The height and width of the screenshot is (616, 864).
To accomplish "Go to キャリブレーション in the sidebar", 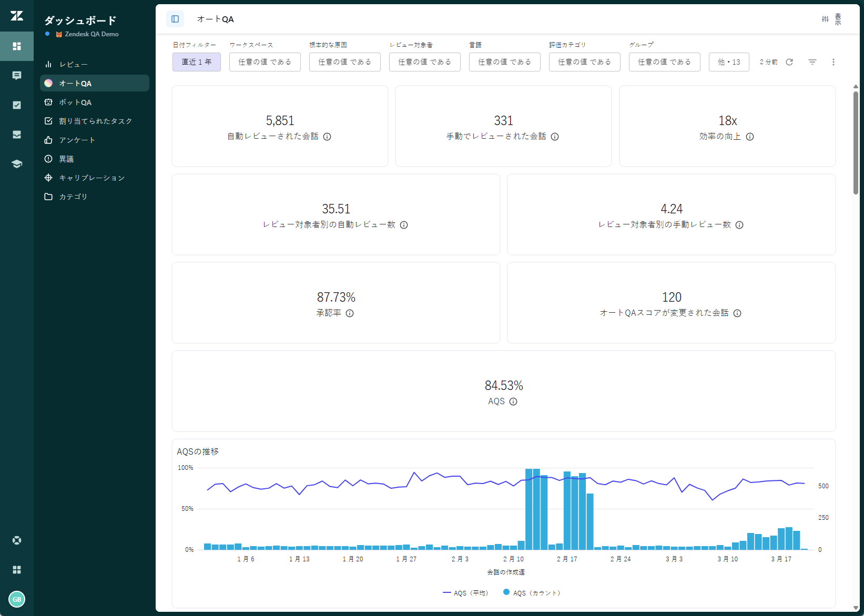I will pyautogui.click(x=92, y=178).
